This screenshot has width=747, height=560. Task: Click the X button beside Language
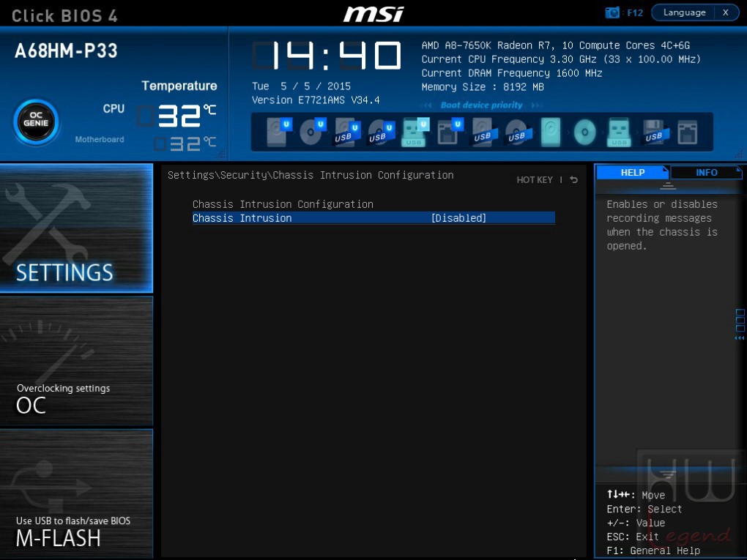click(x=726, y=12)
